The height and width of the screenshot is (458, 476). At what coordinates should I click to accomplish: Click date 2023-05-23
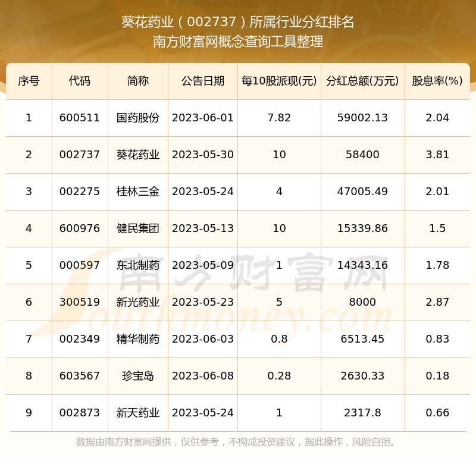[x=203, y=302]
